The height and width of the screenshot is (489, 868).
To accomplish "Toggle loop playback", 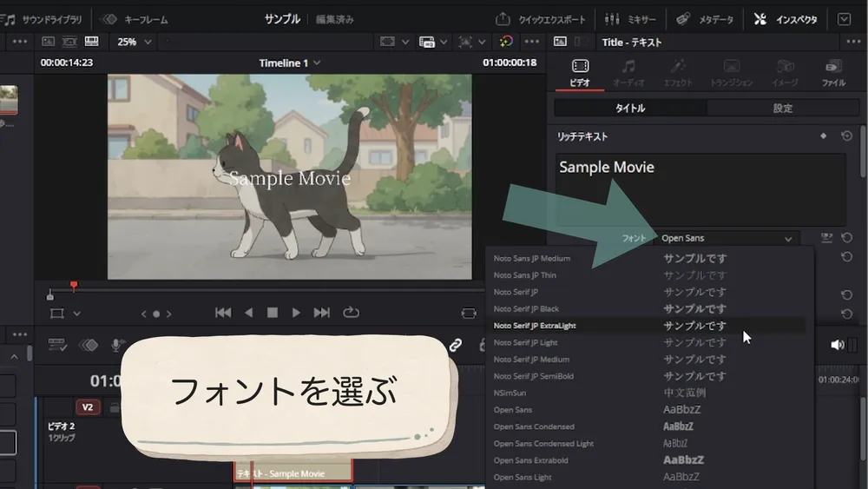I will click(x=351, y=313).
